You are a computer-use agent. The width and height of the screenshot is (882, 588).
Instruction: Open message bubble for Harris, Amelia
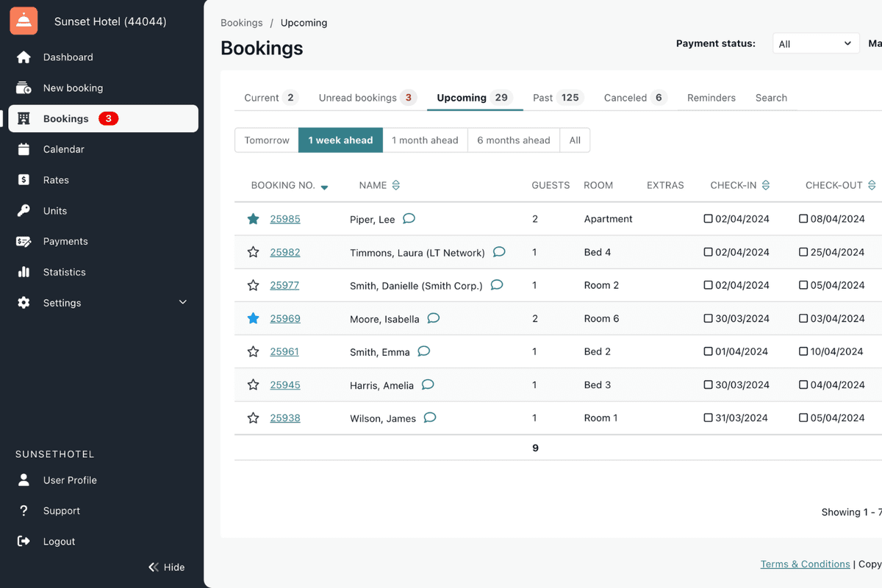click(428, 384)
